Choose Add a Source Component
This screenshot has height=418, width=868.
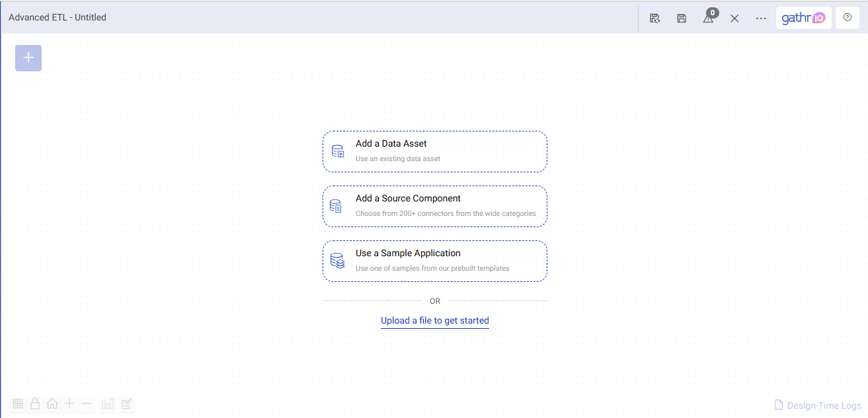coord(434,206)
